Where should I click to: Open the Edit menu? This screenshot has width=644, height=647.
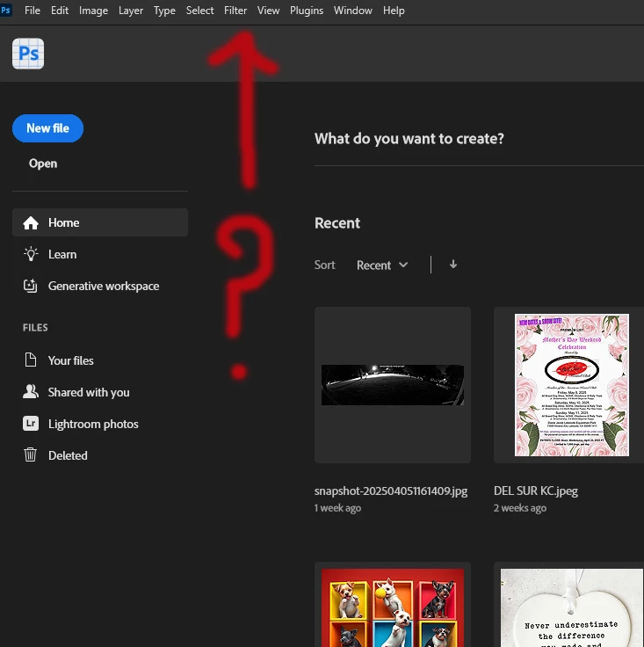tap(60, 11)
